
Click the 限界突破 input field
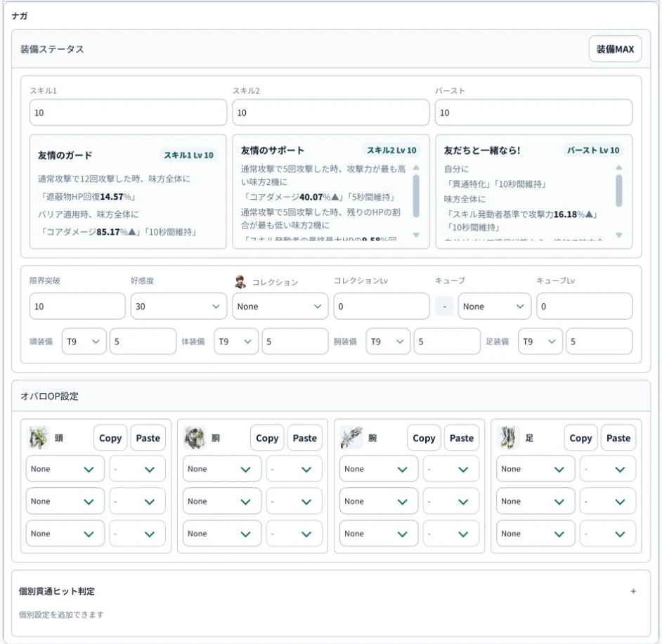[x=77, y=306]
